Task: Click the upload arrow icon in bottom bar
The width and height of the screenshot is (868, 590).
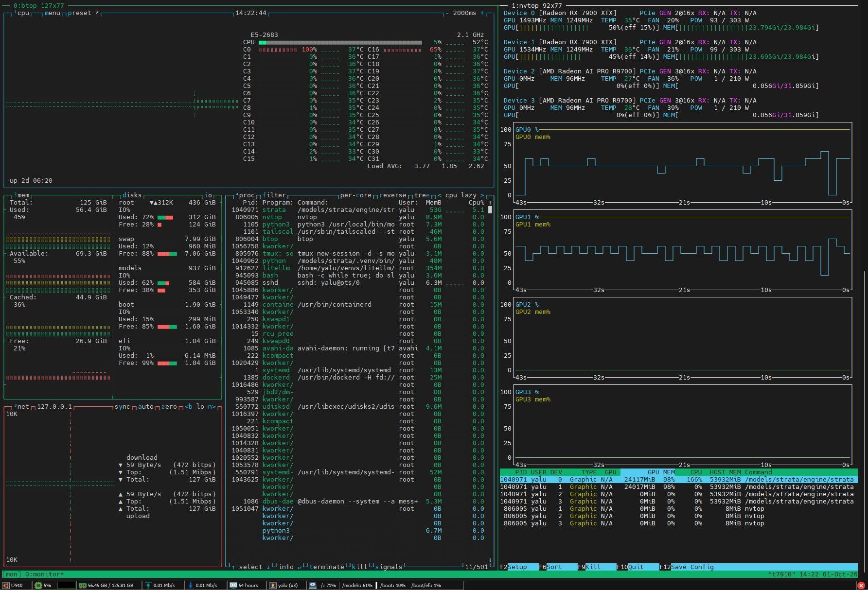Action: coord(148,585)
